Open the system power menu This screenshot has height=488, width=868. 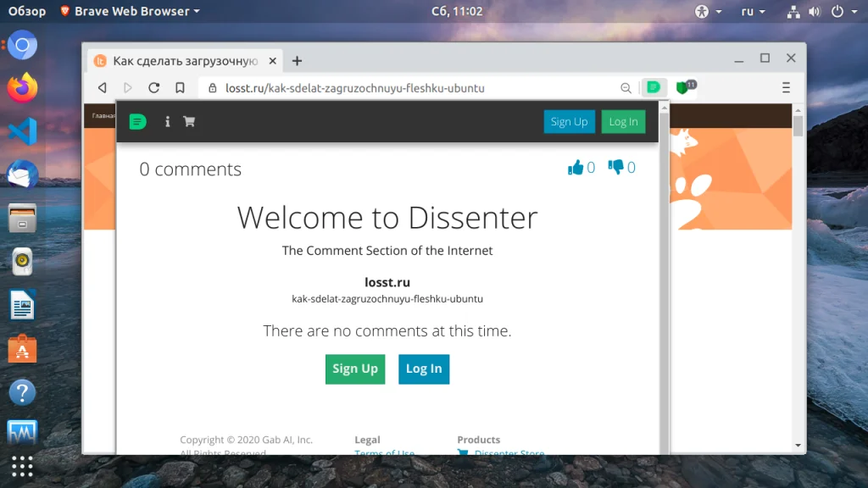coord(843,11)
